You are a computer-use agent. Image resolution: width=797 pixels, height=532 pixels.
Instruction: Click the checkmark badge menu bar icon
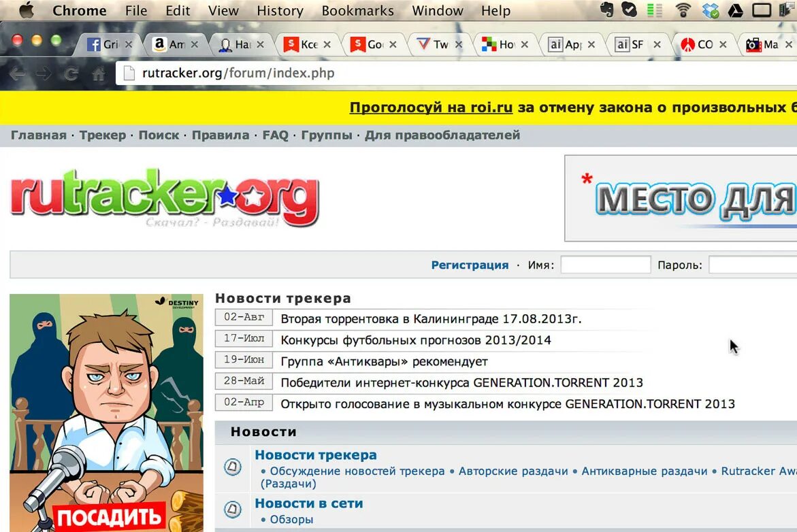pos(630,10)
